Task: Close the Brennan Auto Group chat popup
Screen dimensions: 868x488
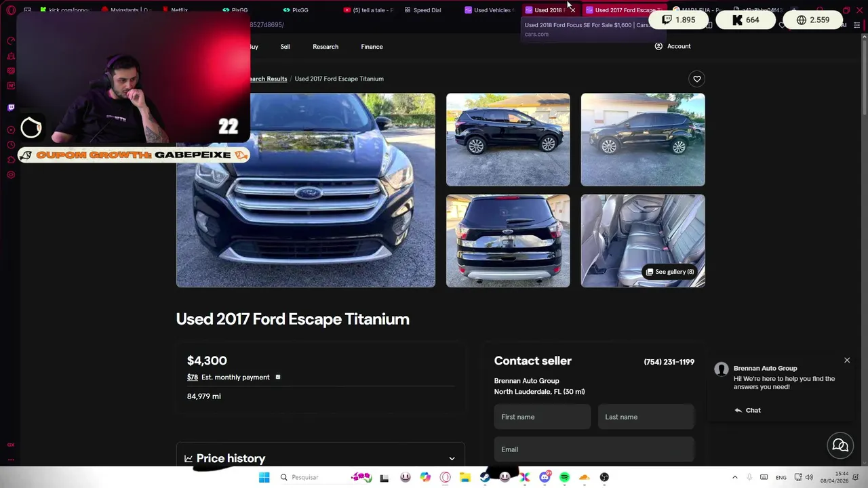Action: click(847, 360)
